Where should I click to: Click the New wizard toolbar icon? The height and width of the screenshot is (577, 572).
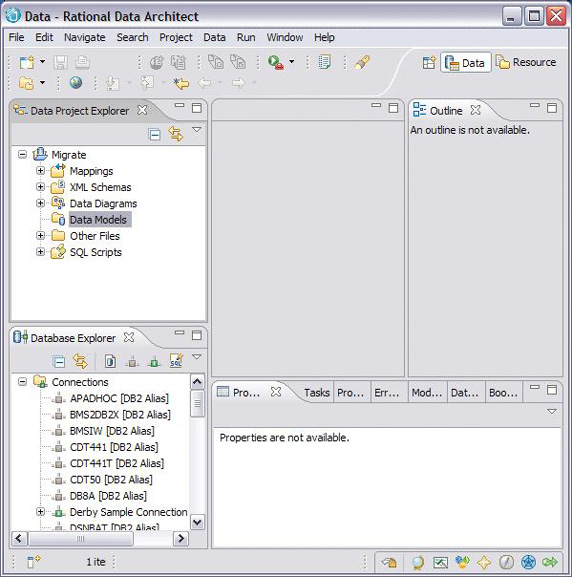tap(27, 62)
